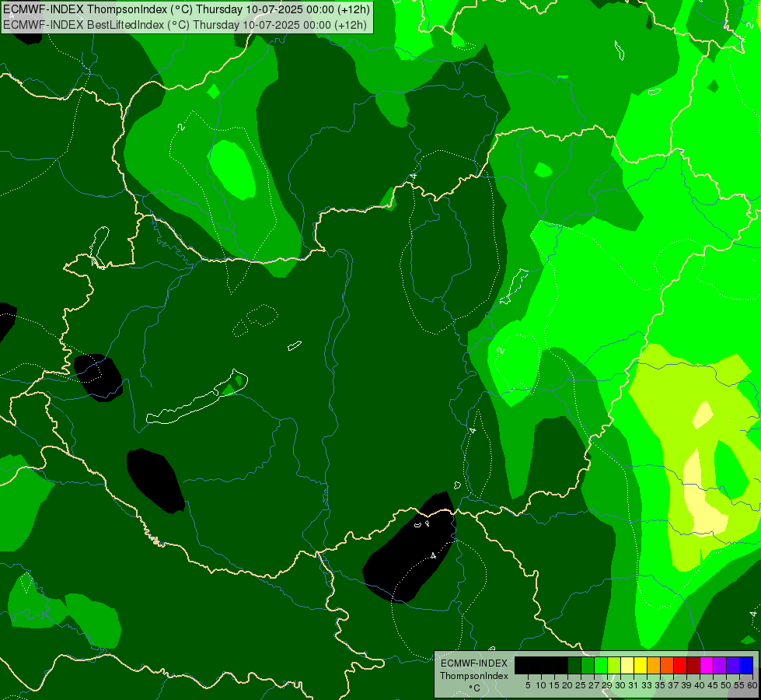Image resolution: width=761 pixels, height=700 pixels.
Task: Select the orange 33-35 legend swatch
Action: [654, 665]
